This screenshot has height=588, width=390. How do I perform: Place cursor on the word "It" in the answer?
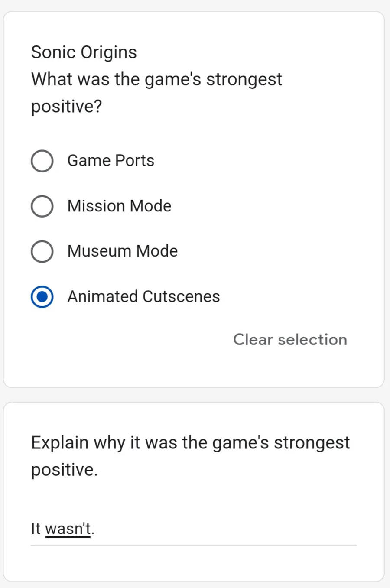pos(36,529)
